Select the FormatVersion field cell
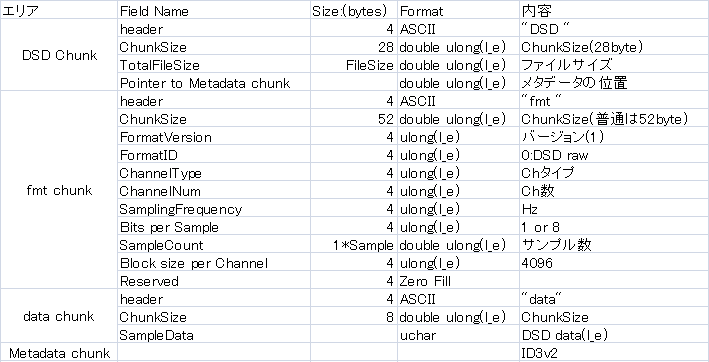 coord(214,136)
